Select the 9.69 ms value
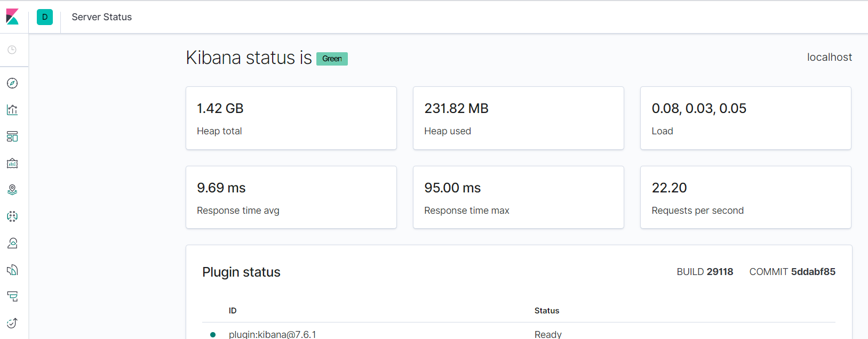 [221, 188]
